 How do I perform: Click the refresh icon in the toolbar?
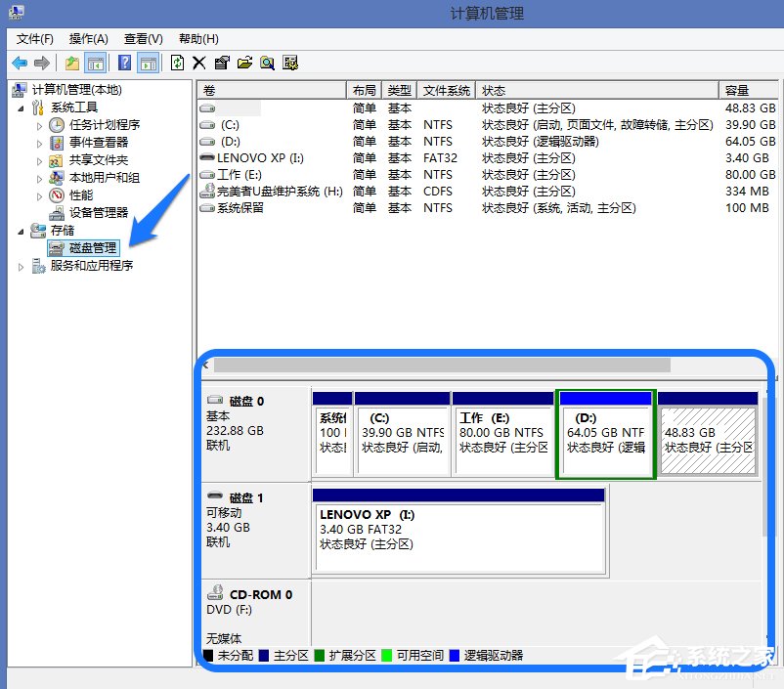click(178, 63)
